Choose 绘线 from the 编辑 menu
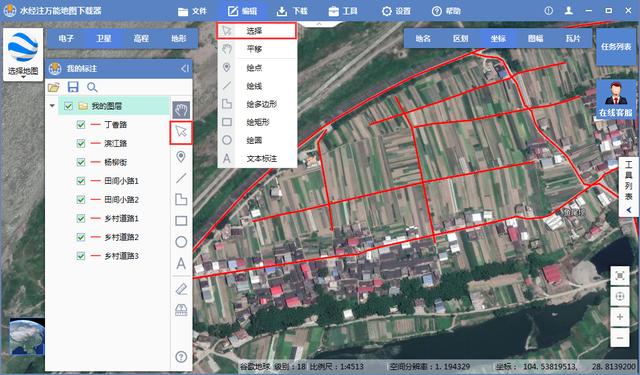Viewport: 640px width, 375px height. point(257,86)
